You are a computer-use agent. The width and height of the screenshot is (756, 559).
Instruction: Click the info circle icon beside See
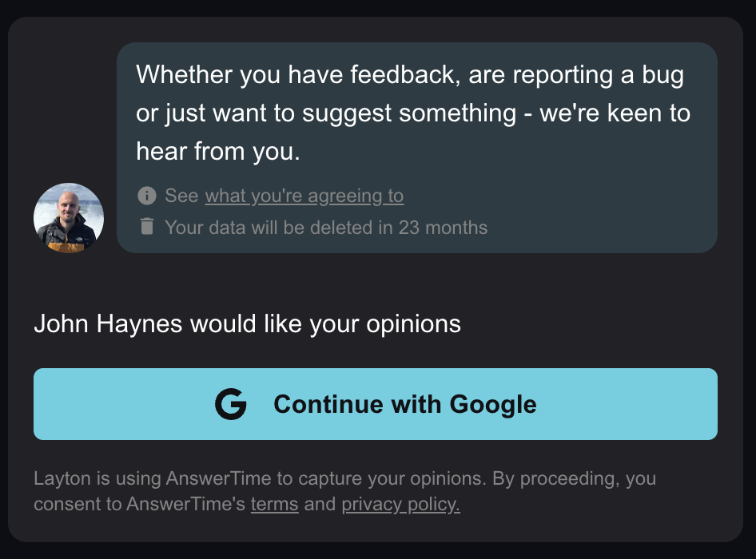(146, 196)
